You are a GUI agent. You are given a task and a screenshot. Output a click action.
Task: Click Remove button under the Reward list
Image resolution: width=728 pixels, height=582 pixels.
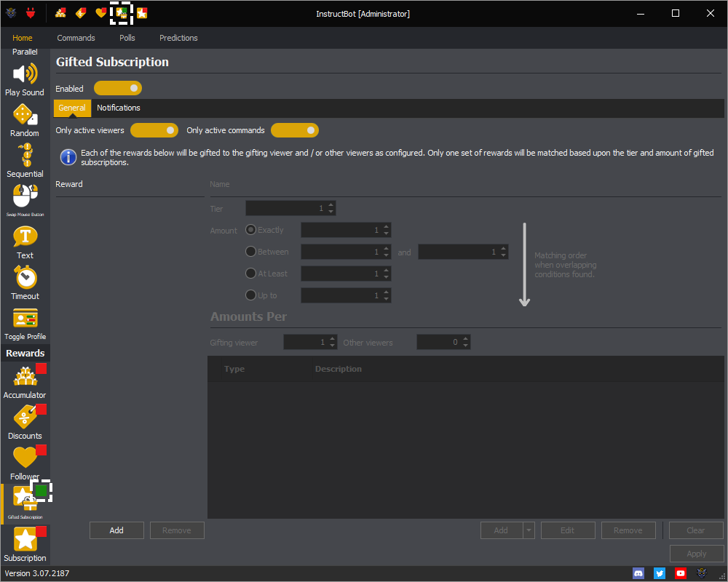tap(177, 530)
